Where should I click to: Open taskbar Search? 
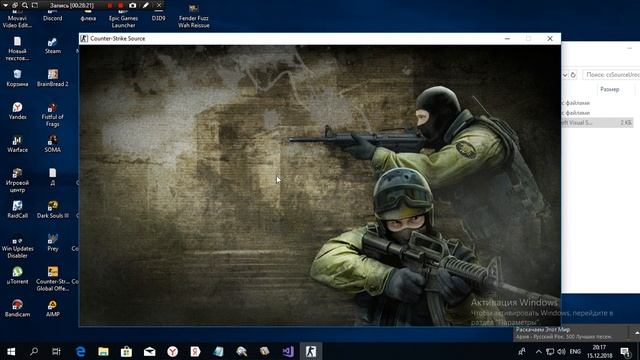34,351
